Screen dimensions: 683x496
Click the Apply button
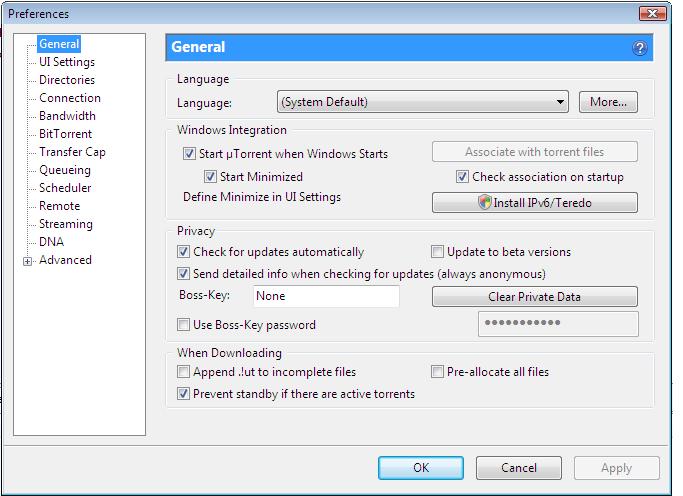(x=616, y=468)
